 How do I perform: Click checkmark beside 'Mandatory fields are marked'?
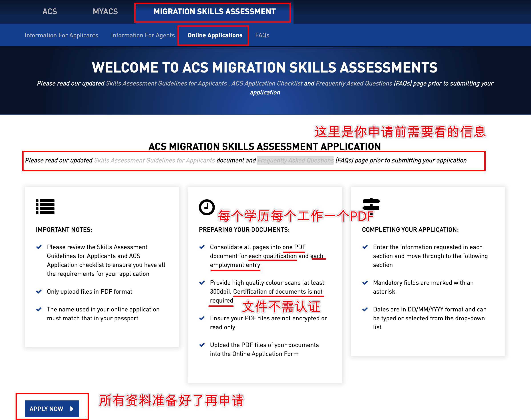[x=365, y=283]
